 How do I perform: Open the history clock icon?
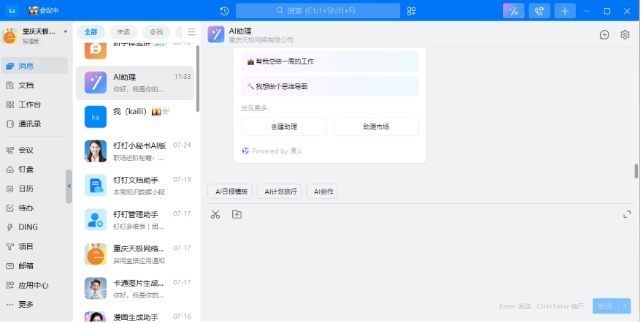click(x=224, y=11)
